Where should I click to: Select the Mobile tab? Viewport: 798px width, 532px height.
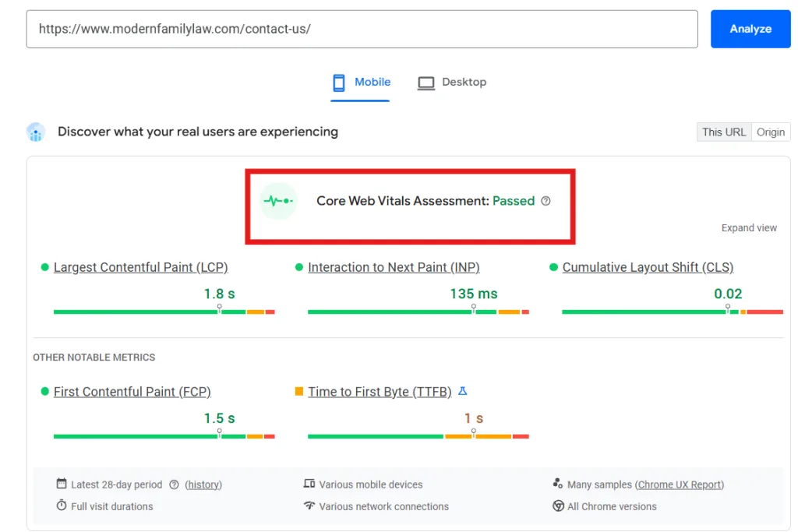373,82
